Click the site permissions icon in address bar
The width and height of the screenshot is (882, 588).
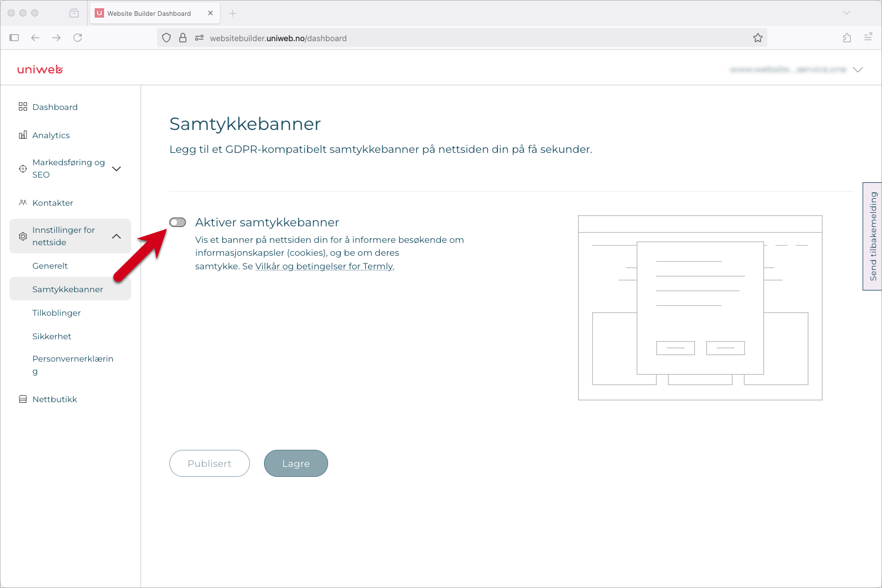[x=199, y=38]
